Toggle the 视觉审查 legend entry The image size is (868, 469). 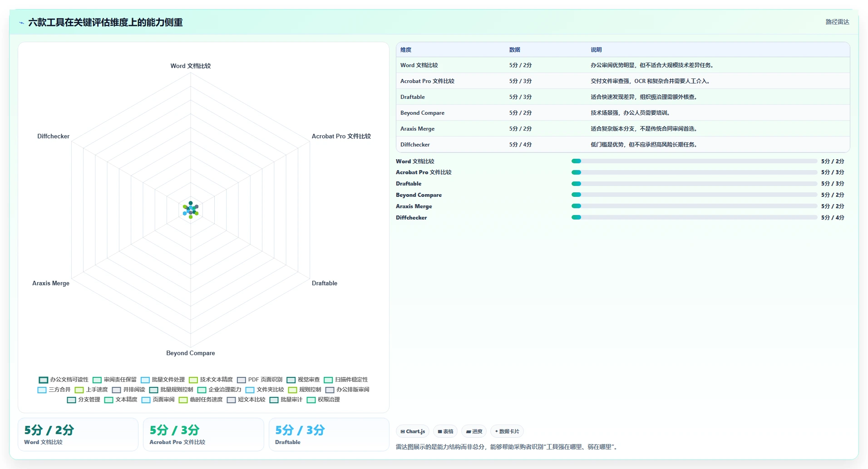(x=303, y=380)
